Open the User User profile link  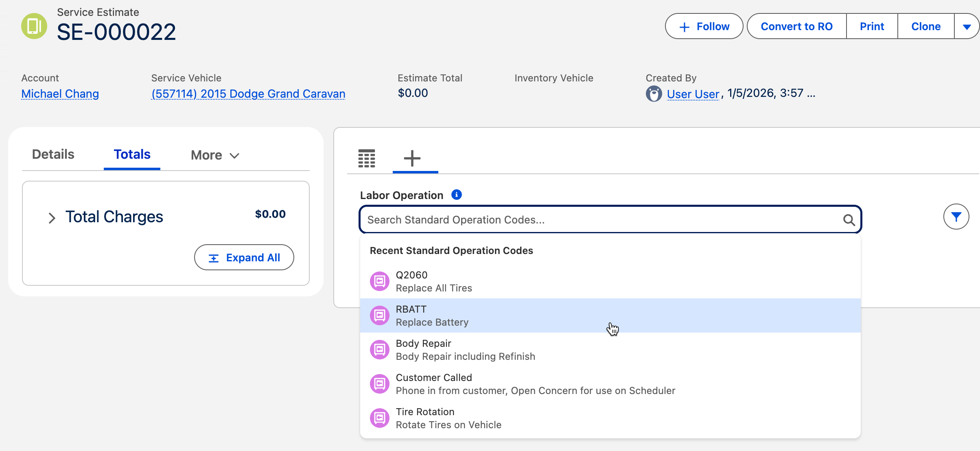click(693, 94)
